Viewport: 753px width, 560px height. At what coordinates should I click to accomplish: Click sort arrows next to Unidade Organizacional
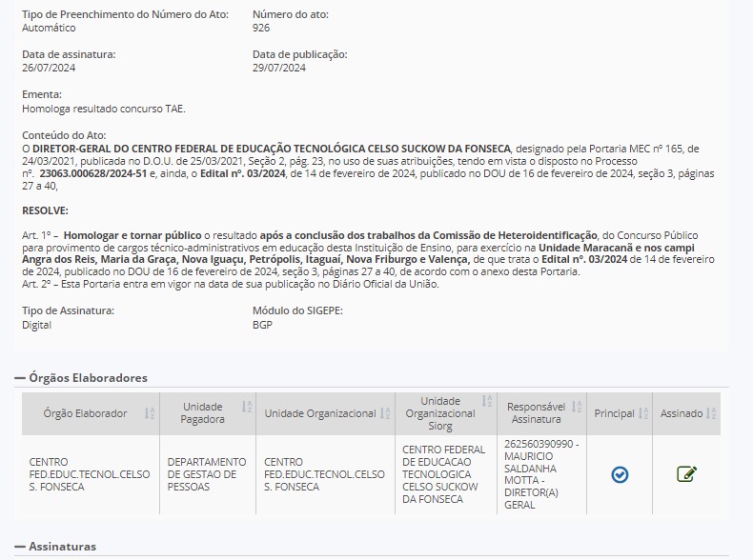(385, 413)
